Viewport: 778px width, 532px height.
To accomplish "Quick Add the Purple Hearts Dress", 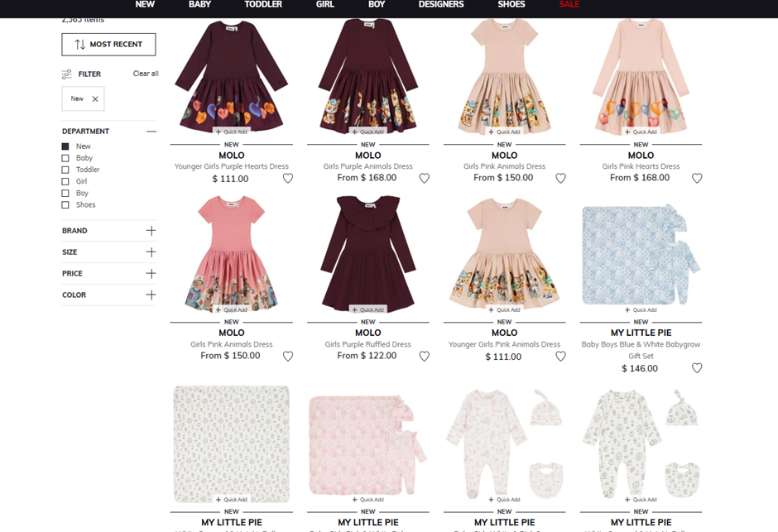I will click(x=232, y=132).
